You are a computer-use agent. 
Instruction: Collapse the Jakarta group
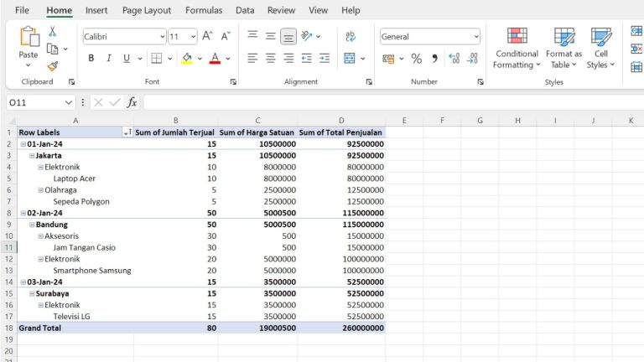coord(32,156)
